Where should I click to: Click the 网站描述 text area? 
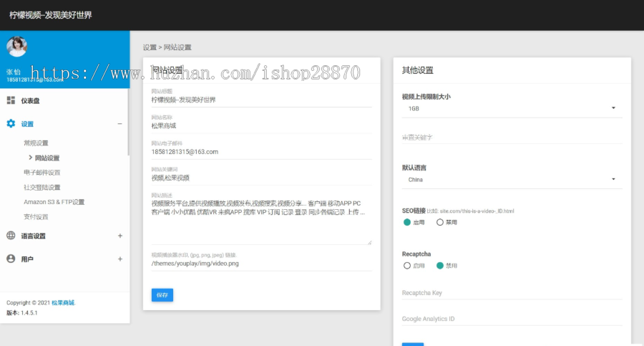click(262, 222)
